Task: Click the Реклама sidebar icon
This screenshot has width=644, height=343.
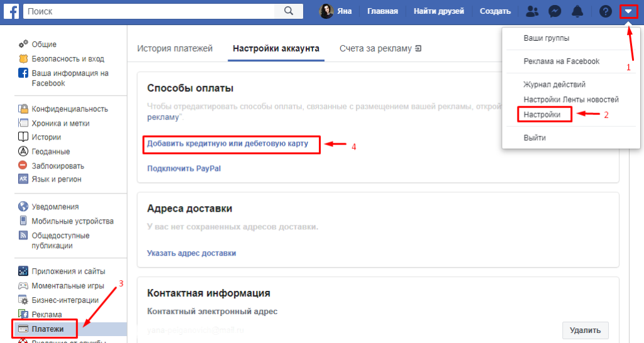Action: tap(23, 314)
